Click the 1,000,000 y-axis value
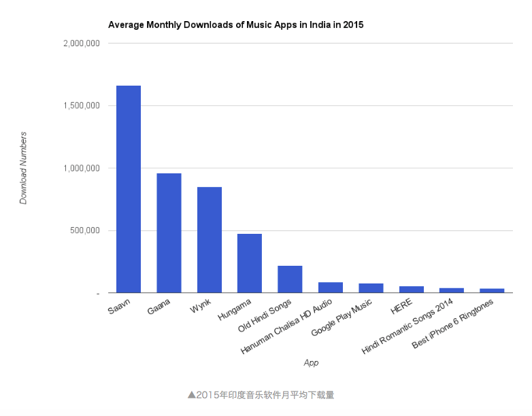 (x=82, y=168)
